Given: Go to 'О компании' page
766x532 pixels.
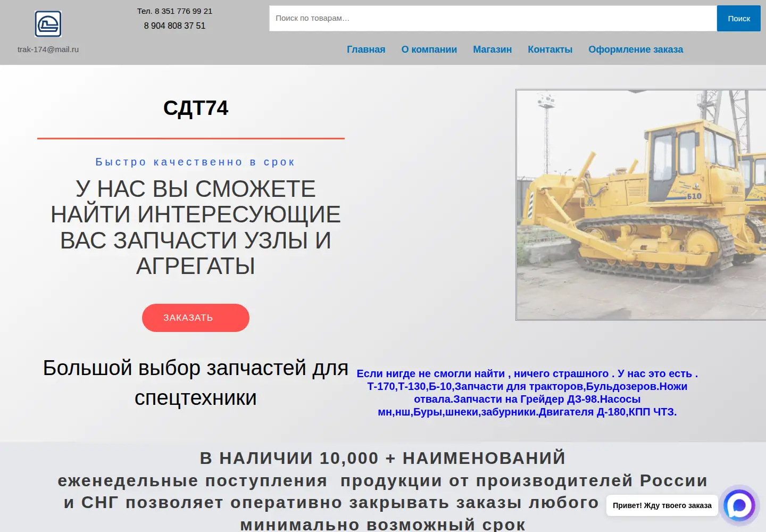Looking at the screenshot, I should pos(429,49).
